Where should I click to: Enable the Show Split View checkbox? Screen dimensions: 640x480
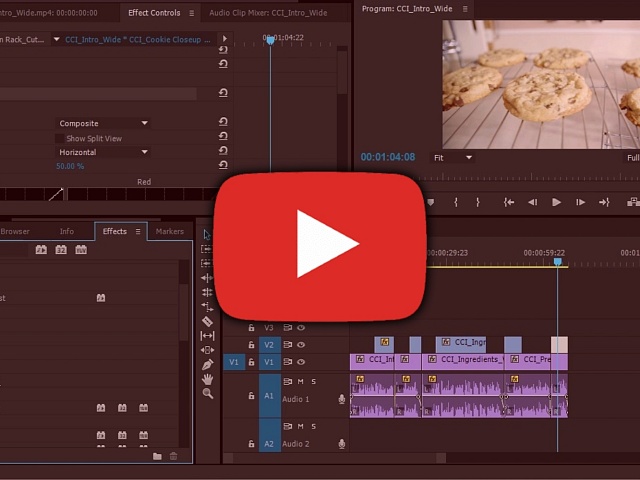pos(60,139)
